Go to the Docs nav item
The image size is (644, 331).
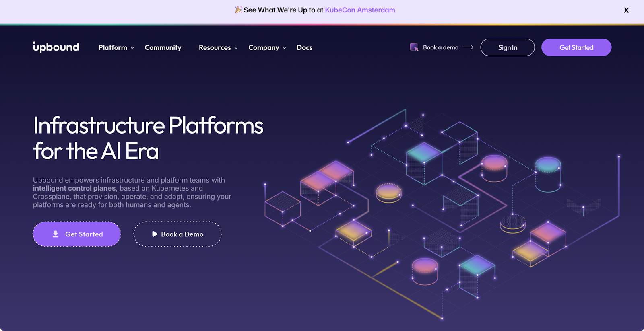304,47
